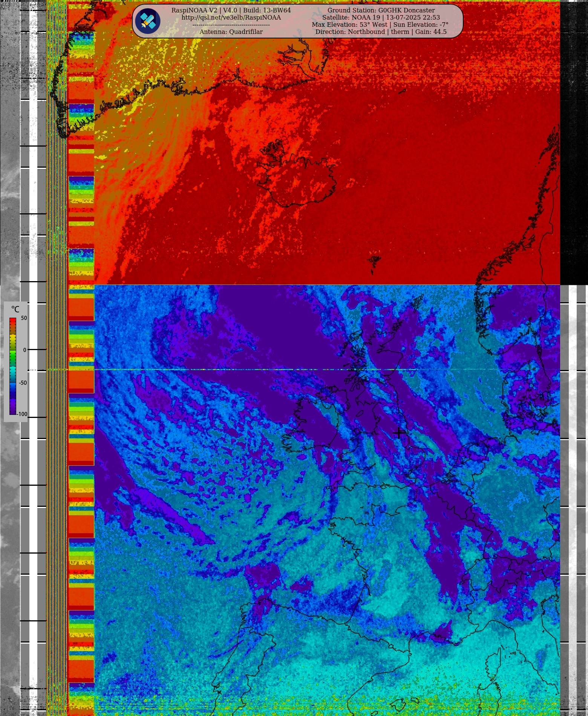Select the 'Max Elevation: 53° West' line

click(x=349, y=24)
